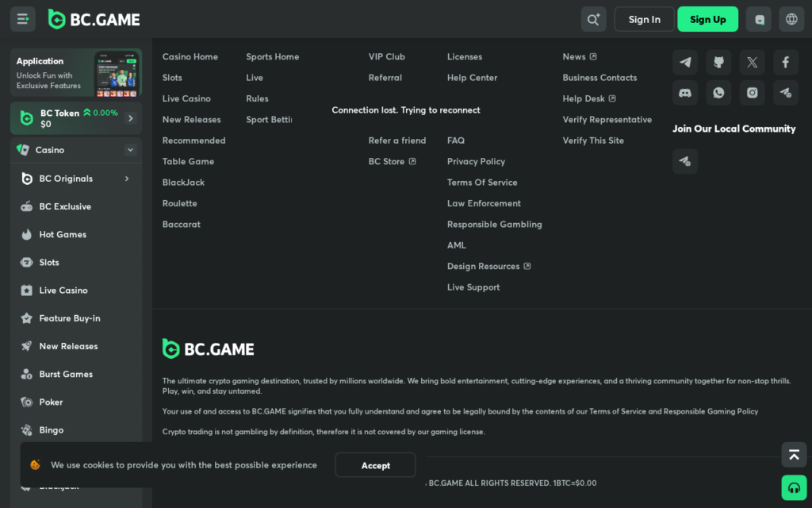
Task: Open the Instagram social icon
Action: (x=752, y=93)
